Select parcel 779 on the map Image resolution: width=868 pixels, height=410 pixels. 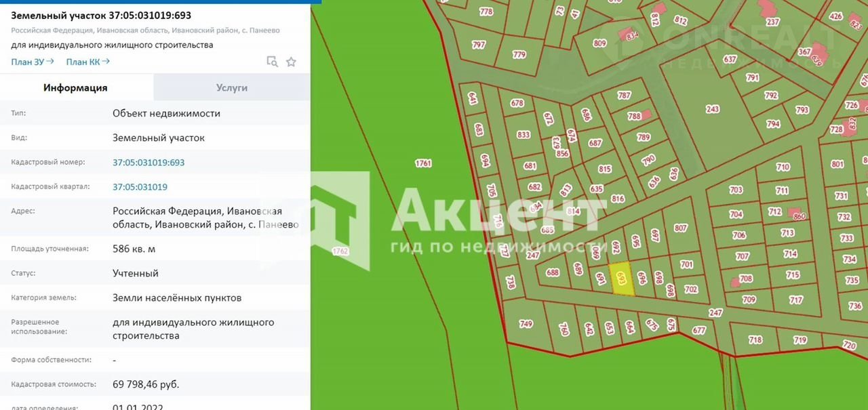point(519,55)
